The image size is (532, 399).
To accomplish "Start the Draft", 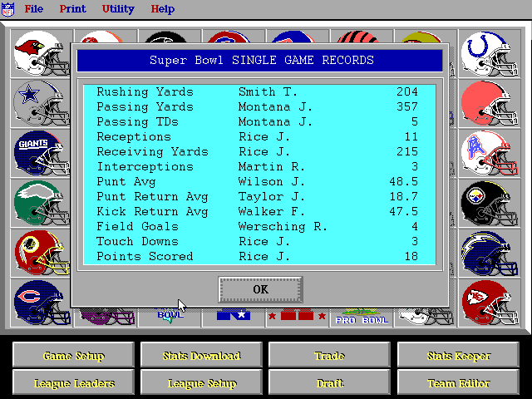I will click(x=329, y=383).
